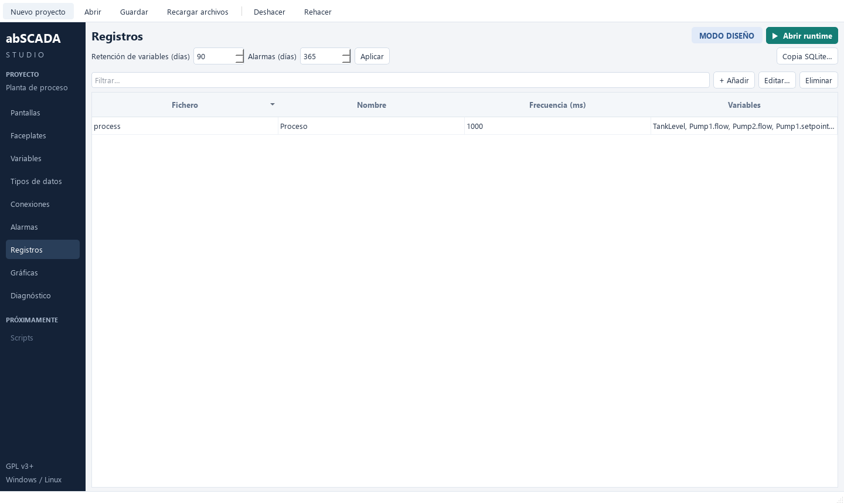Click Recargar archivos in the toolbar
The height and width of the screenshot is (504, 844).
tap(198, 12)
